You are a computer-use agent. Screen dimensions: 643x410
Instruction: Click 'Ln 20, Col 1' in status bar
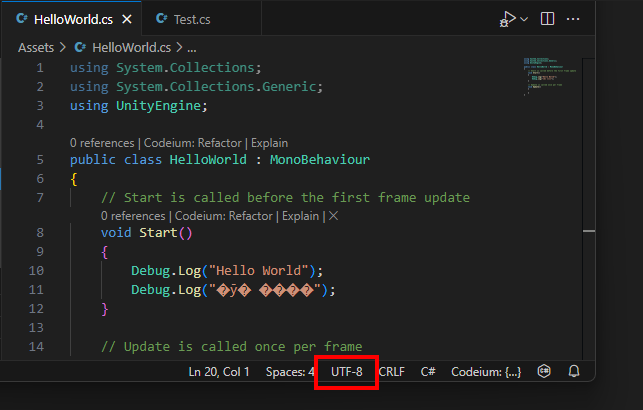(x=219, y=372)
